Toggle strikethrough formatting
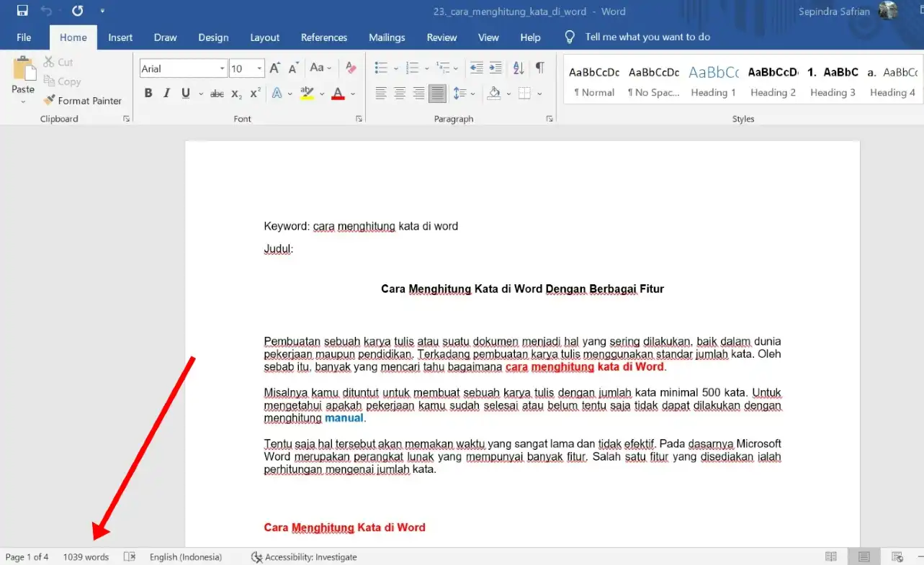This screenshot has width=924, height=565. (217, 94)
